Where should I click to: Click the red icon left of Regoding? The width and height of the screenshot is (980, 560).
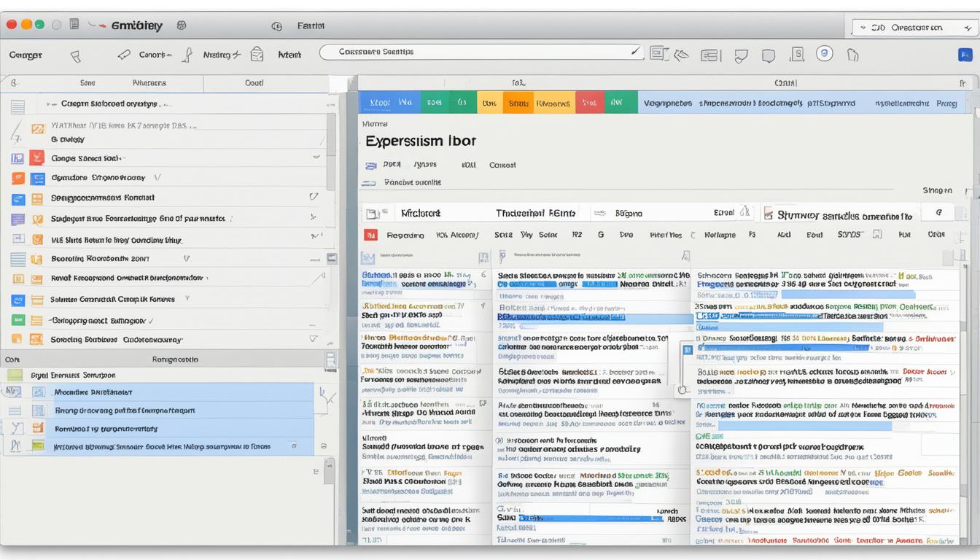click(370, 235)
